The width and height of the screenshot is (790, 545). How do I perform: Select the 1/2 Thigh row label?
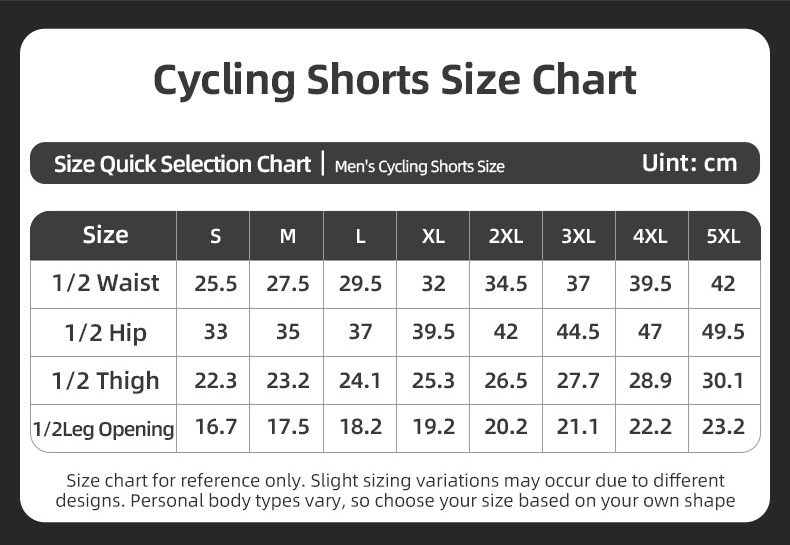click(105, 380)
